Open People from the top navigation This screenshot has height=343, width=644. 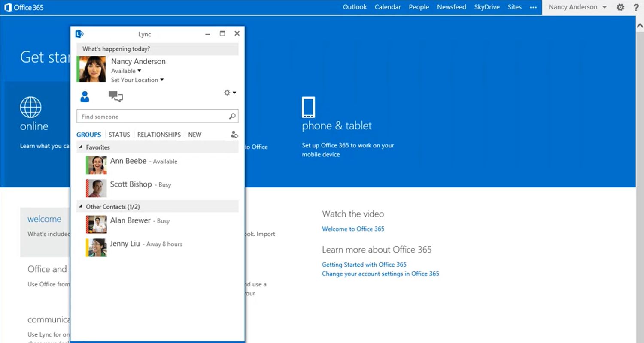tap(419, 7)
